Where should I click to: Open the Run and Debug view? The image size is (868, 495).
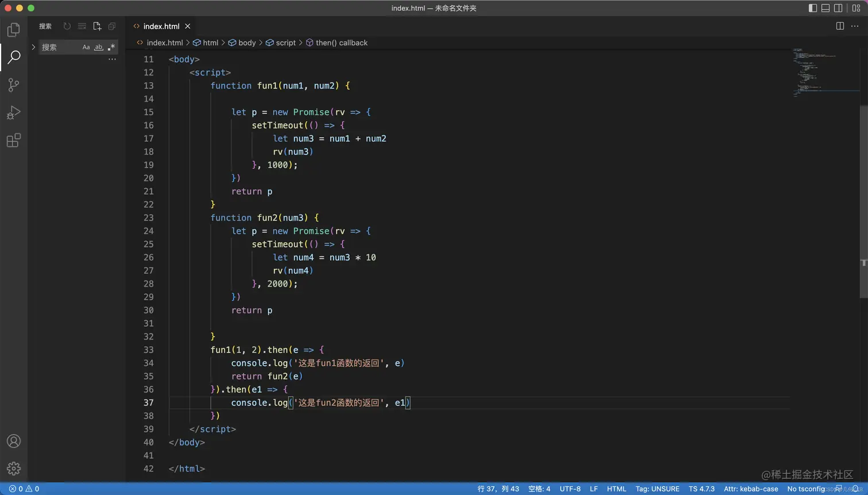pyautogui.click(x=14, y=113)
